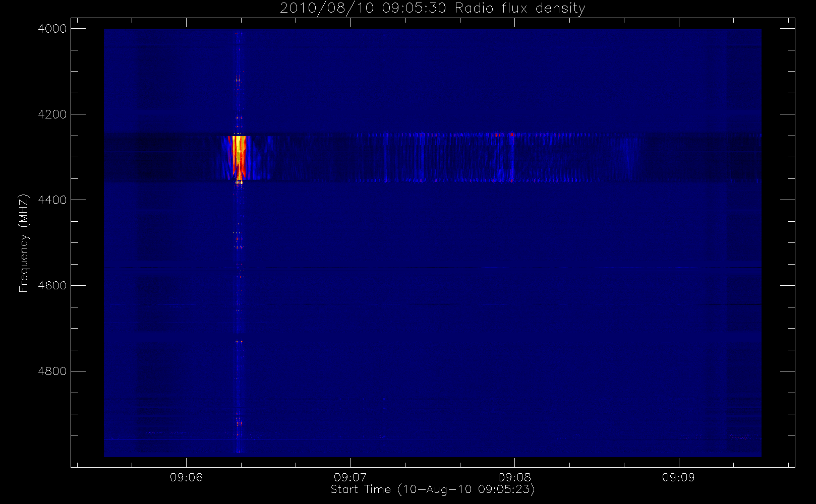
Task: Select the 4400 frequency axis label
Action: click(52, 200)
